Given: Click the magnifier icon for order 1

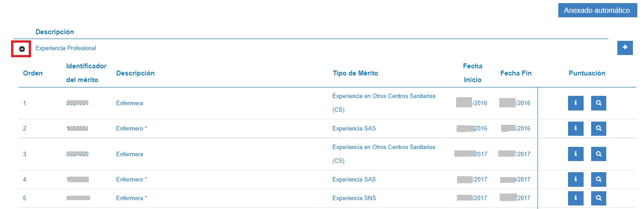Looking at the screenshot, I should click(599, 103).
